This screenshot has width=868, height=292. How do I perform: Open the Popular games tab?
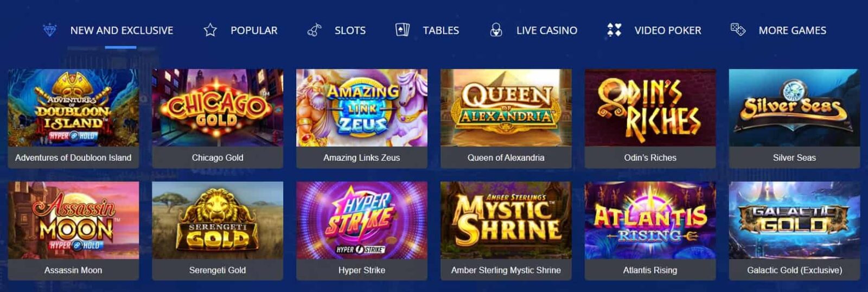[254, 30]
